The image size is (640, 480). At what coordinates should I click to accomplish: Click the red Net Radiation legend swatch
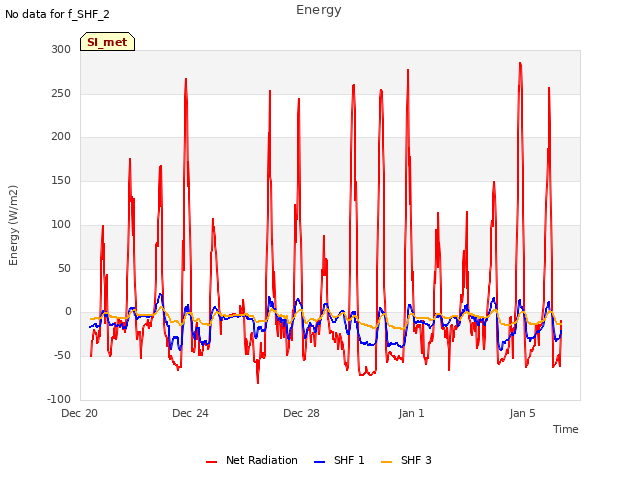pyautogui.click(x=211, y=462)
